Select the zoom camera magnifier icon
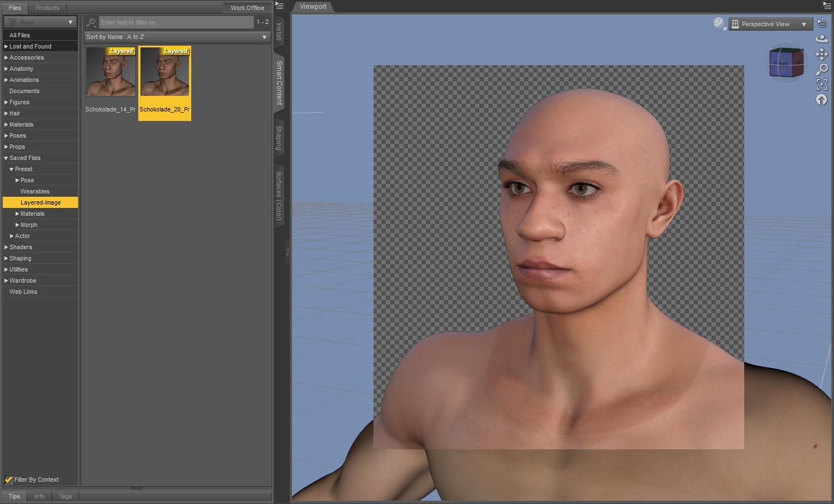Viewport: 834px width, 504px height. pos(822,69)
